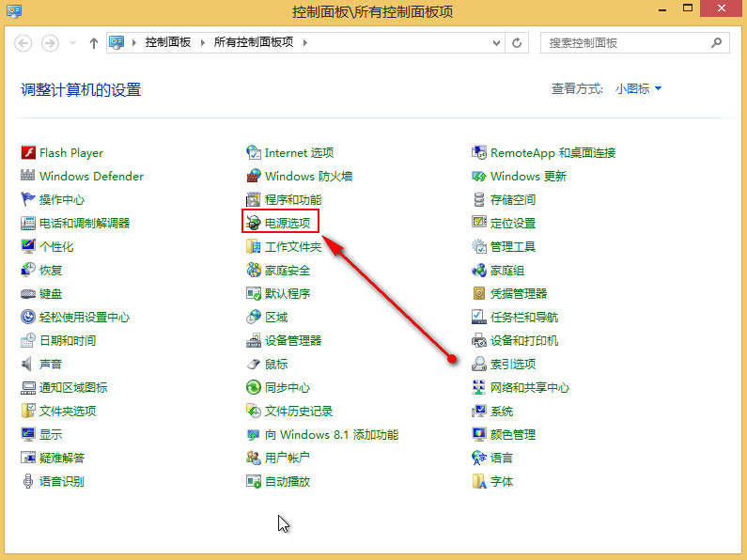Image resolution: width=747 pixels, height=560 pixels.
Task: Click the 设备管理器 icon
Action: pyautogui.click(x=254, y=340)
